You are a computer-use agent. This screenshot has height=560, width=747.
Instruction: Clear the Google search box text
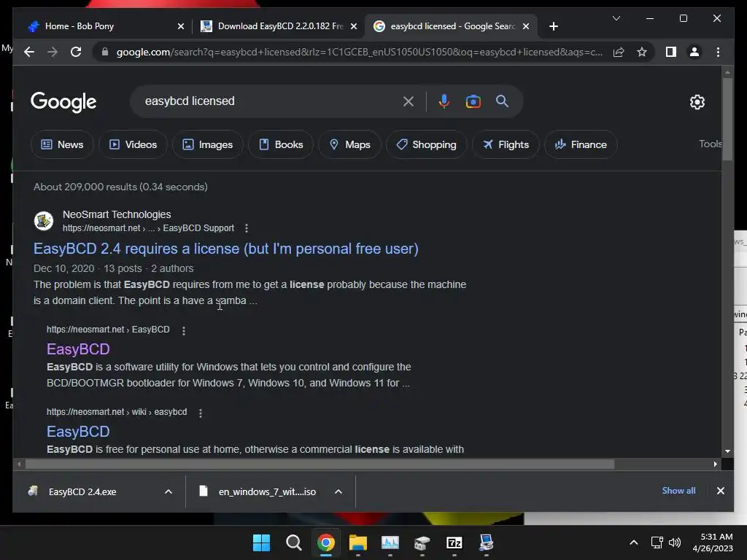click(x=409, y=101)
